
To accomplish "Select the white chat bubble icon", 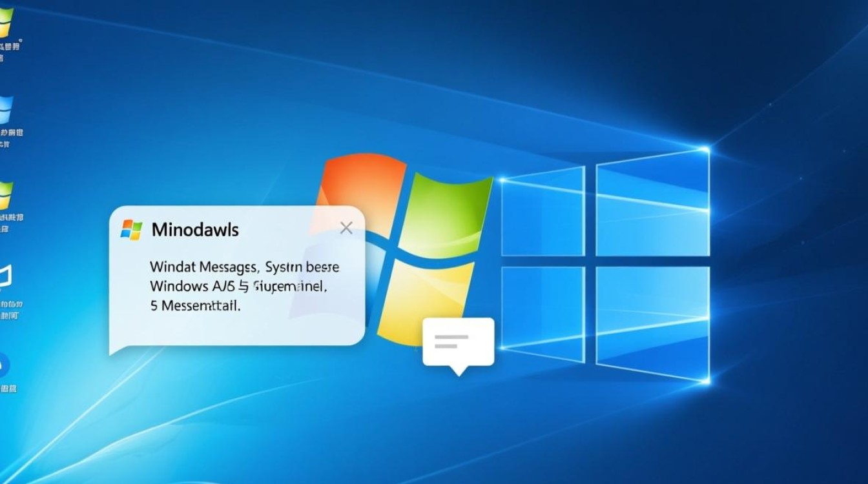I will 458,341.
